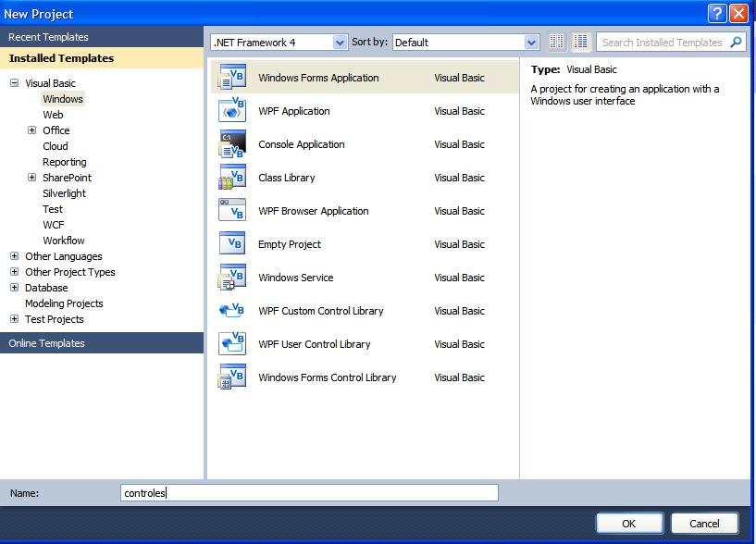Viewport: 756px width, 544px height.
Task: Select the Database category label
Action: (46, 288)
